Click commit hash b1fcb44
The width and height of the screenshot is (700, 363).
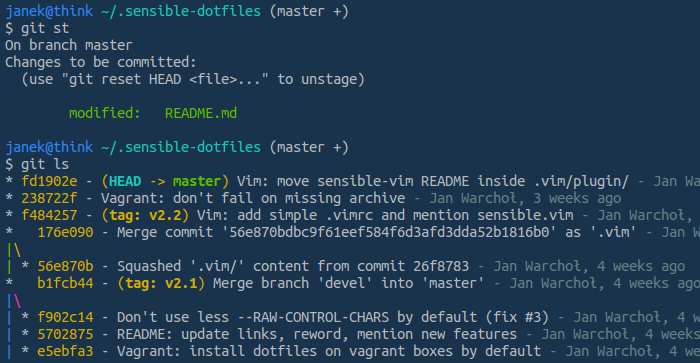[65, 283]
